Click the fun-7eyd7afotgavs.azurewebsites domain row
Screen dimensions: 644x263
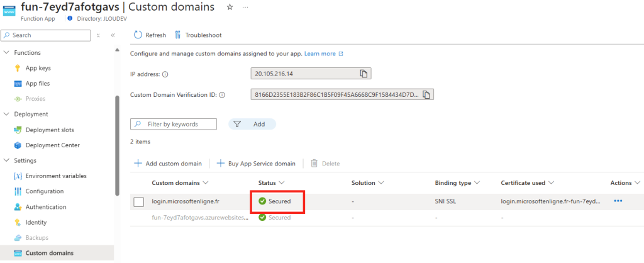(x=199, y=218)
